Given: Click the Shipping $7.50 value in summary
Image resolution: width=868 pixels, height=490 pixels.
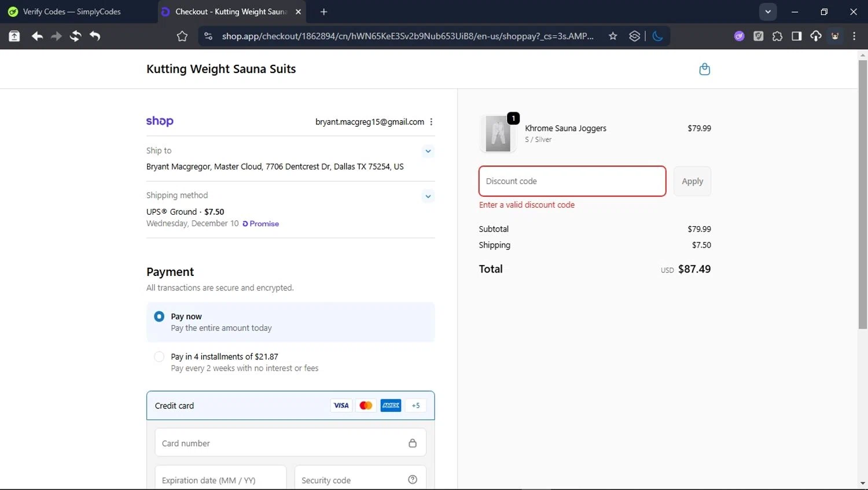Looking at the screenshot, I should tap(701, 245).
